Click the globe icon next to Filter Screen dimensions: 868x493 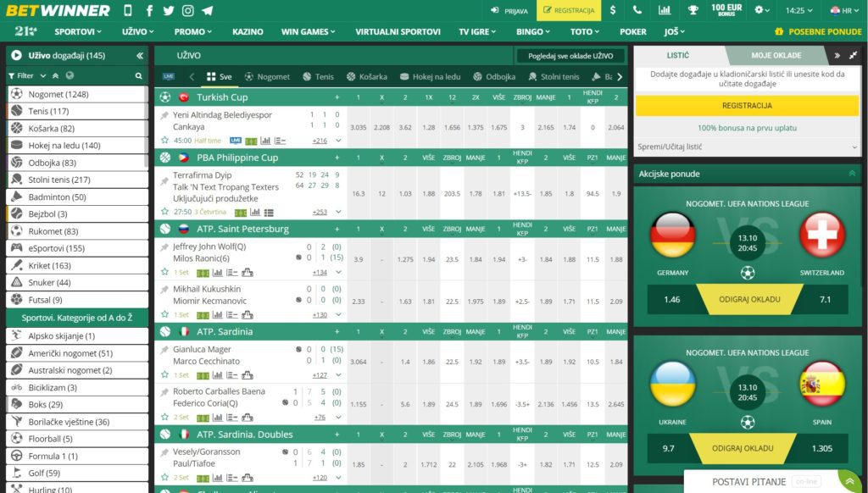click(x=70, y=75)
